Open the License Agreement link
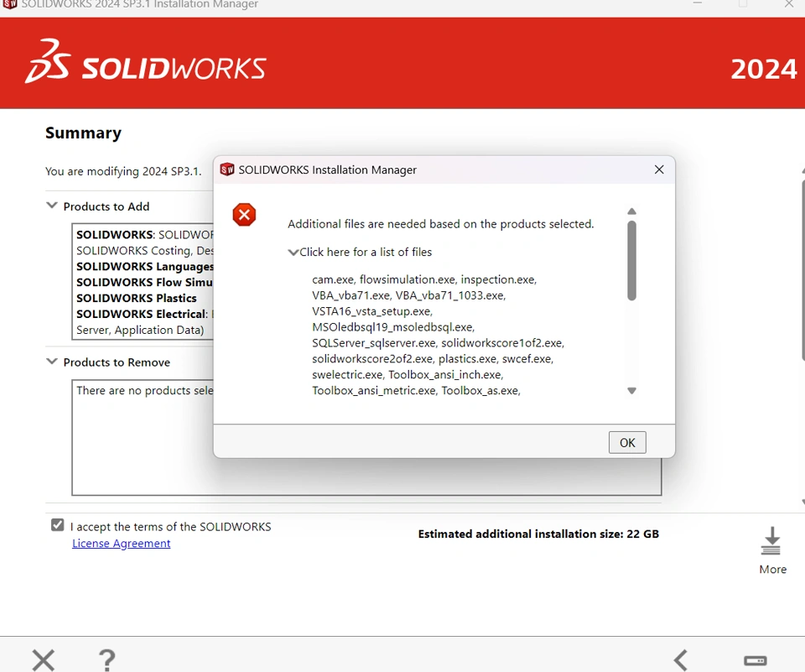Screen dimensions: 805x672 [x=121, y=543]
